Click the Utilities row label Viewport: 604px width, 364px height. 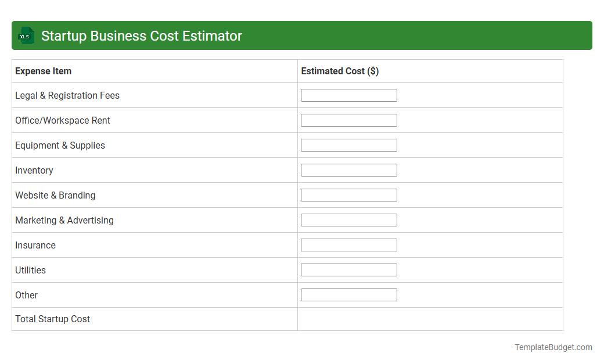pyautogui.click(x=30, y=270)
